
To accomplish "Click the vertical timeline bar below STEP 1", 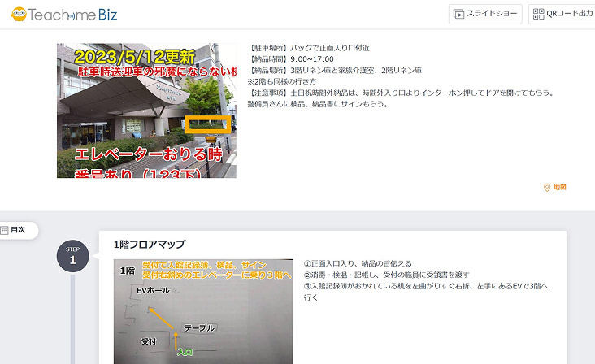I will click(72, 318).
